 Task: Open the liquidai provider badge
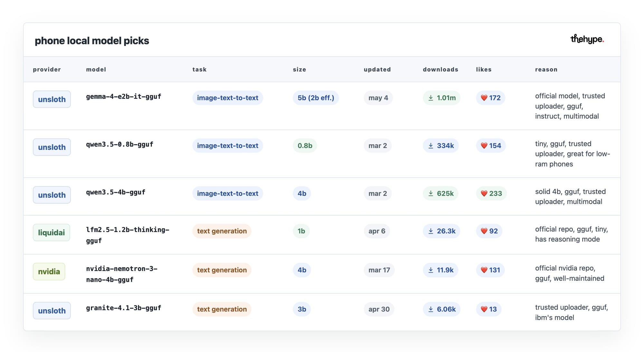tap(51, 232)
